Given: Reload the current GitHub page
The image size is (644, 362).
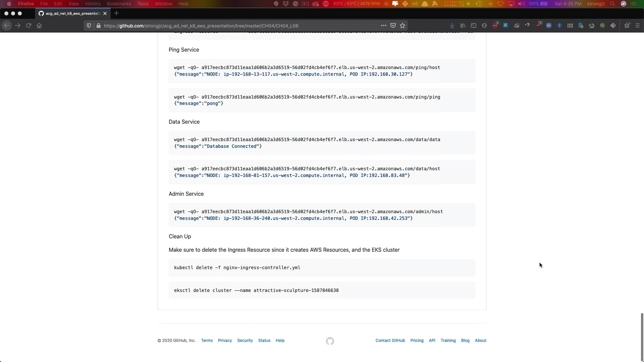Looking at the screenshot, I should pyautogui.click(x=29, y=25).
